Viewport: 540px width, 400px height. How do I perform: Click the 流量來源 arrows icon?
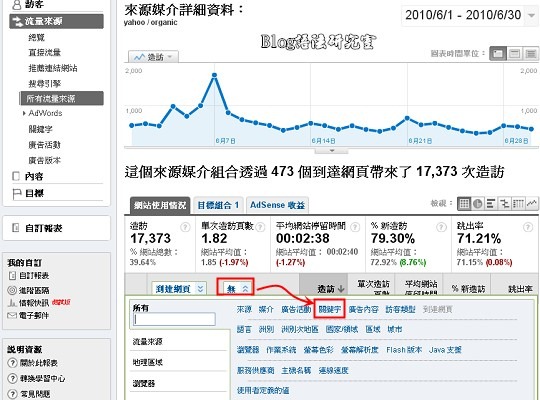tap(17, 21)
